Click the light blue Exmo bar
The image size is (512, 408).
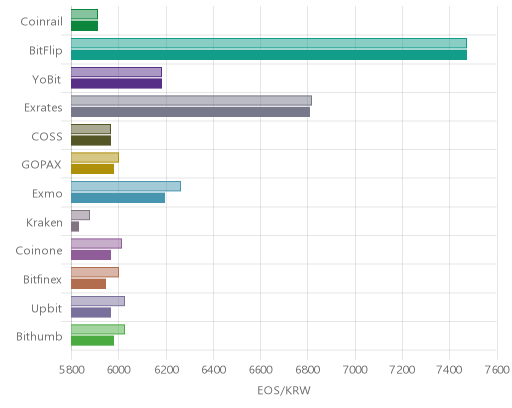(126, 186)
